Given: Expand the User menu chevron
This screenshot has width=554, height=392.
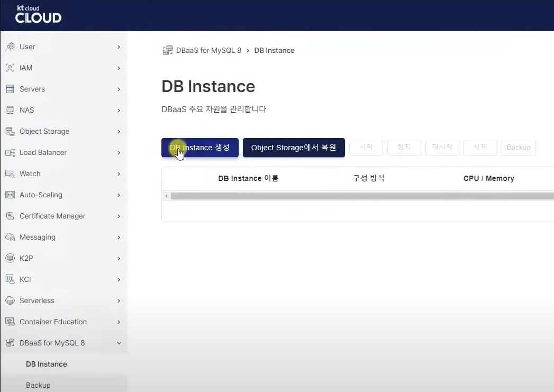Looking at the screenshot, I should [x=119, y=47].
